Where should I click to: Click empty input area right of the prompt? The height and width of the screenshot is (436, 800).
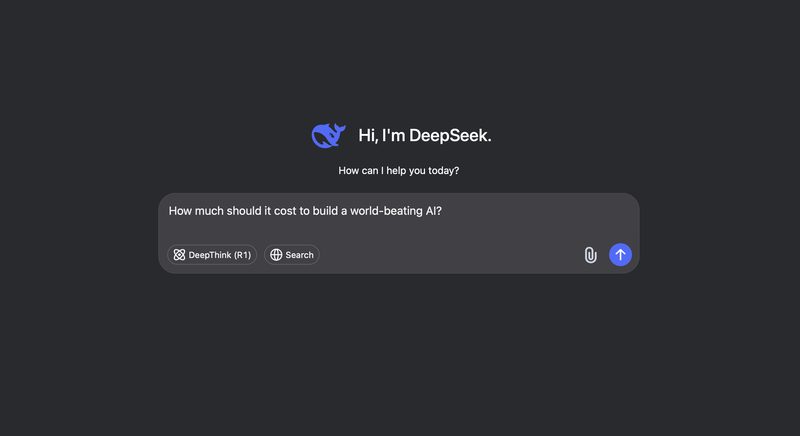coord(540,211)
